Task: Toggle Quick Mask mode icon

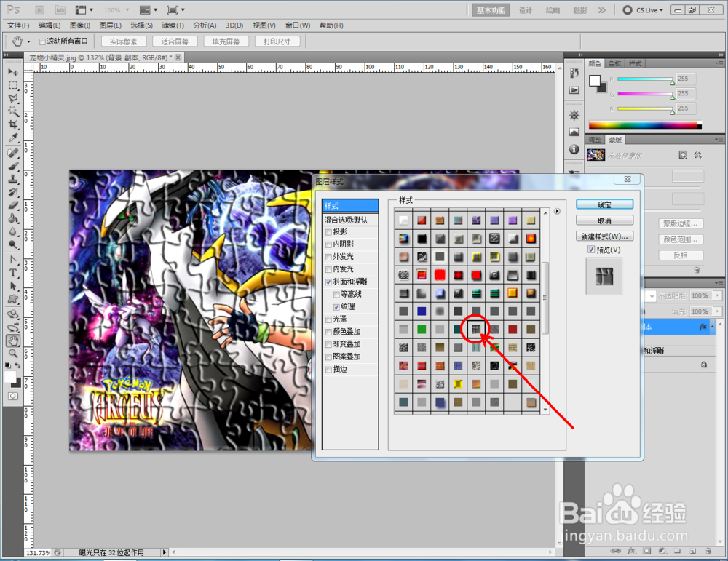Action: tap(13, 396)
